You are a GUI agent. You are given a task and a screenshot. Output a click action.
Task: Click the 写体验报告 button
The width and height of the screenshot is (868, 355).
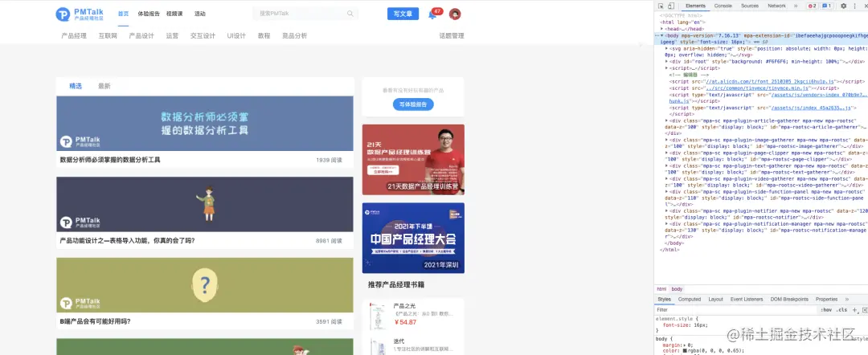coord(413,104)
